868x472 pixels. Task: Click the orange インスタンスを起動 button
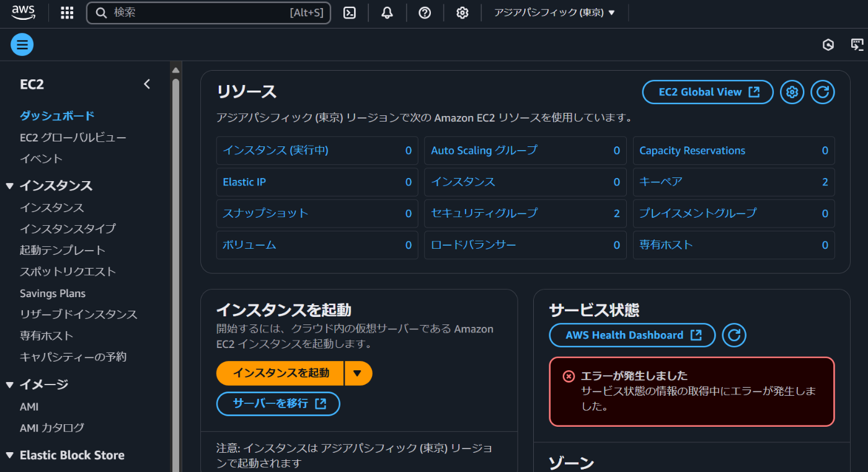[280, 373]
